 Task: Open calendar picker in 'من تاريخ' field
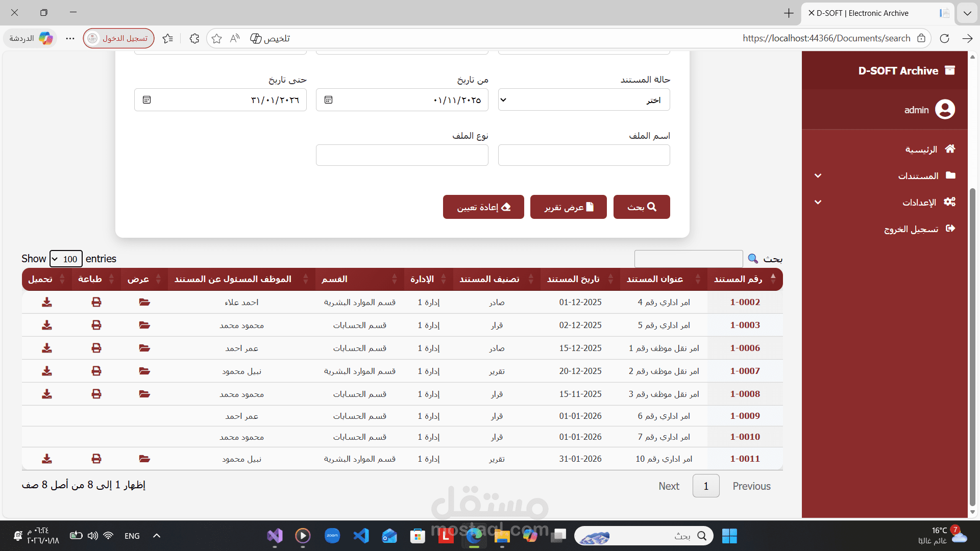[x=329, y=100]
